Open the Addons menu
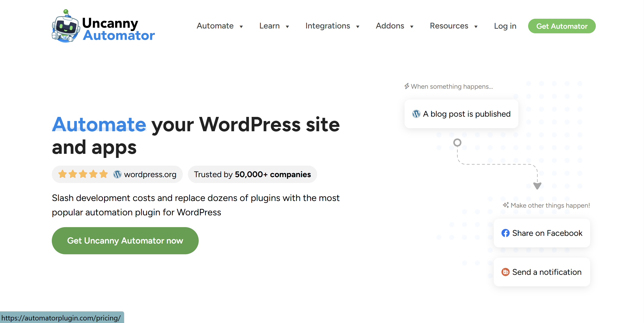Viewport: 644px width, 323px height. coord(390,26)
